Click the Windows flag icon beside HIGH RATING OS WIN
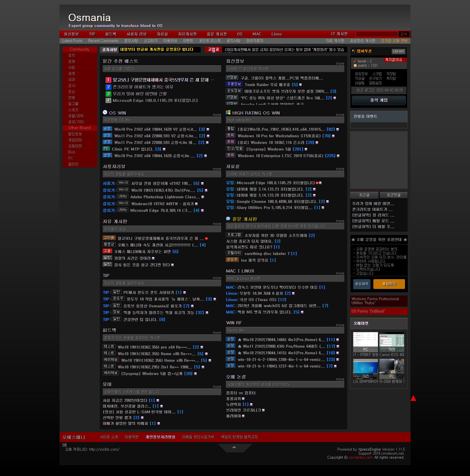This screenshot has height=476, width=470. pos(228,113)
